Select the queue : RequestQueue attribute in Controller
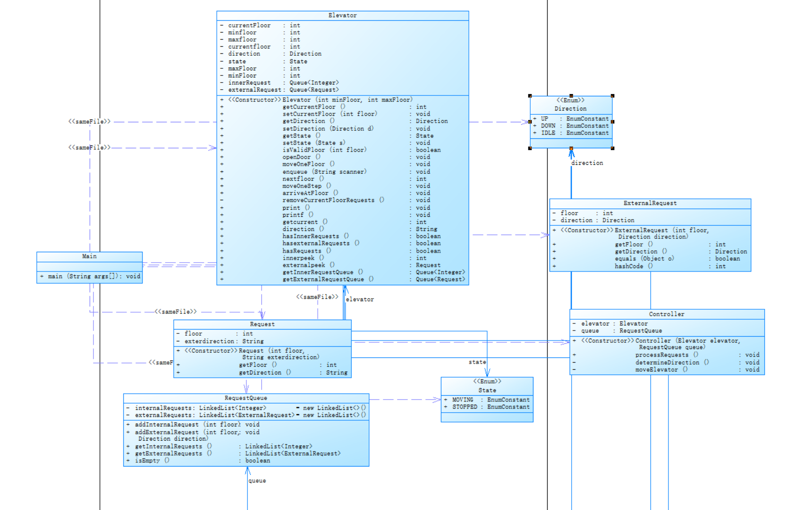The image size is (812, 510). [x=617, y=331]
